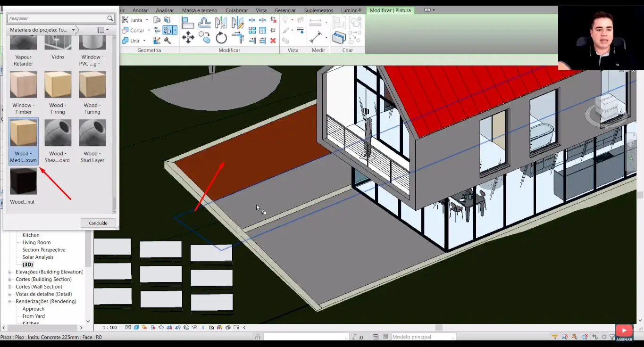Open the Cortar dropdown

[149, 30]
